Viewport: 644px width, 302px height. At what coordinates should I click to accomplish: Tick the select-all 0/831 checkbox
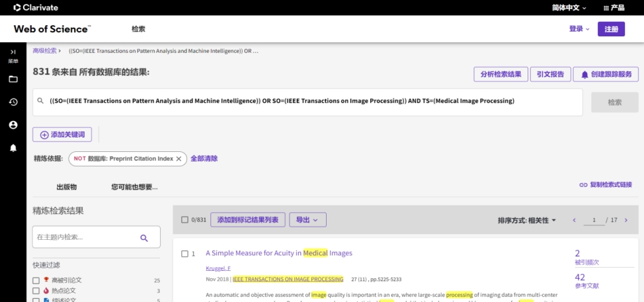pos(185,220)
